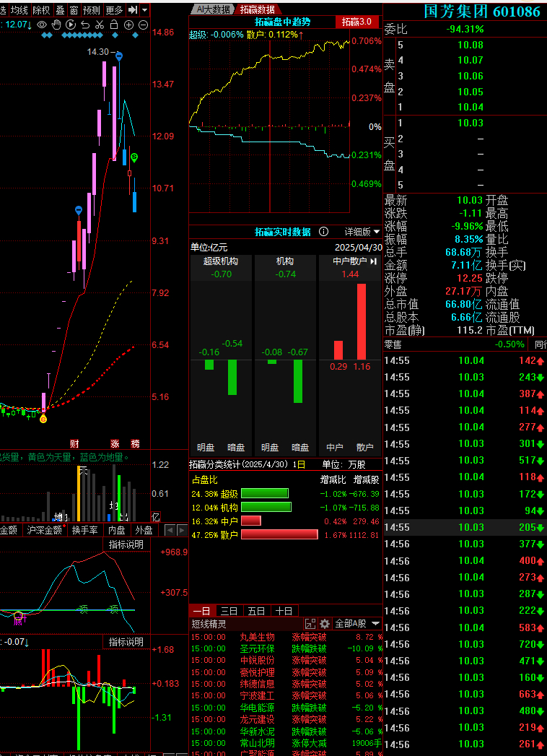This screenshot has height=756, width=547.
Task: Select the 豪悦护理 alert row
Action: 286,672
